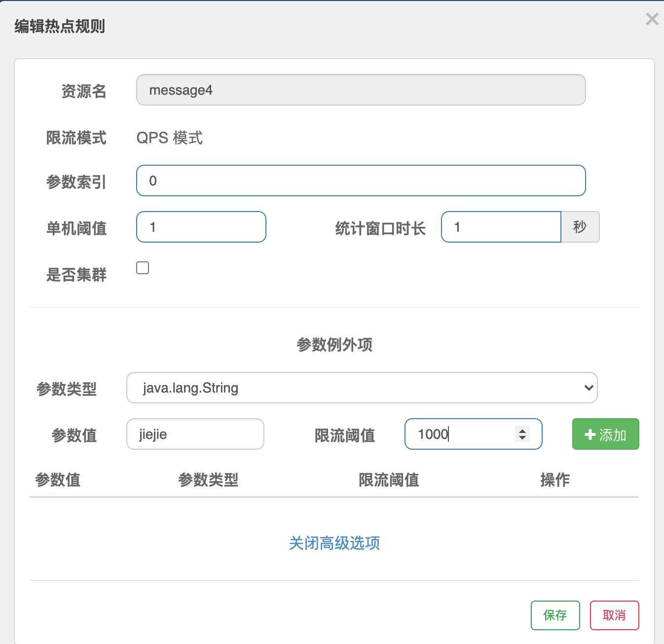Click the 参数类型 column header
664x644 pixels.
point(207,480)
